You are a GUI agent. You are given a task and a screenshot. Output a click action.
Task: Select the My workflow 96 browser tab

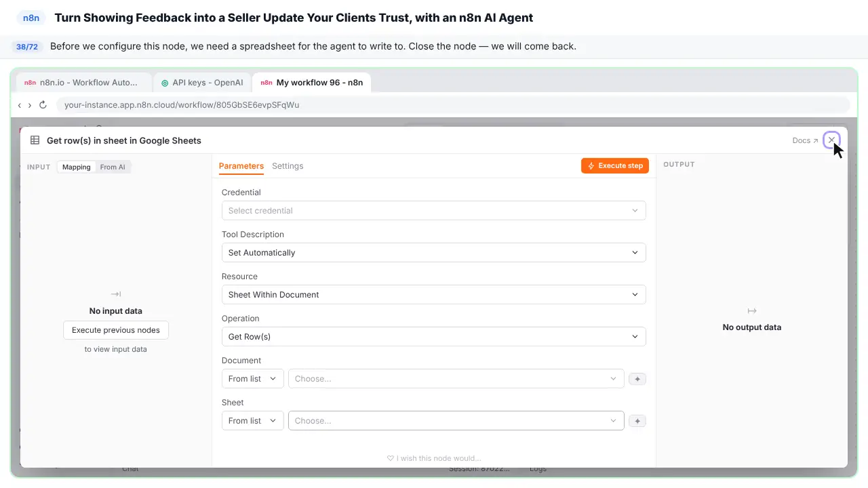point(312,83)
